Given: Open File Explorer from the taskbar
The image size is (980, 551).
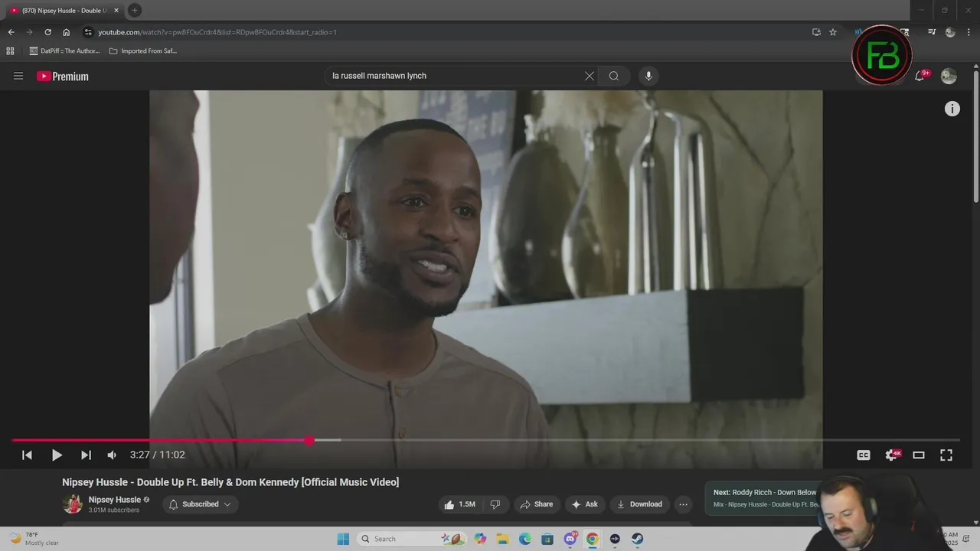Looking at the screenshot, I should coord(502,539).
